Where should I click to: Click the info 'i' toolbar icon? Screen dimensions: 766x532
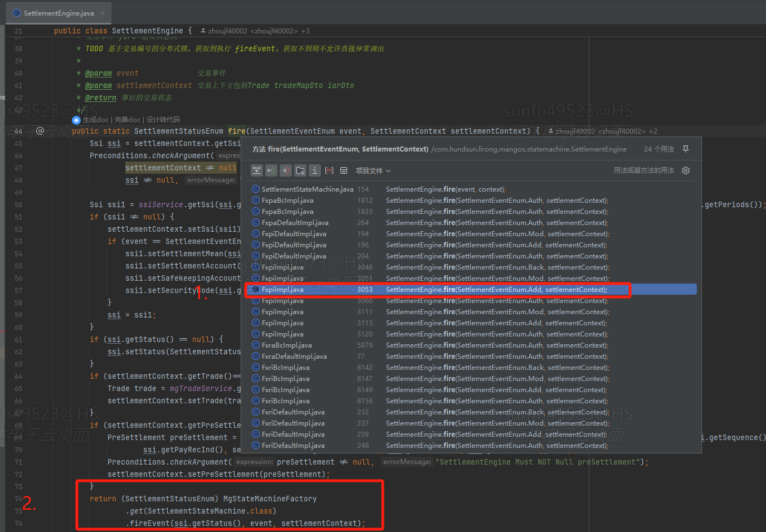click(315, 170)
